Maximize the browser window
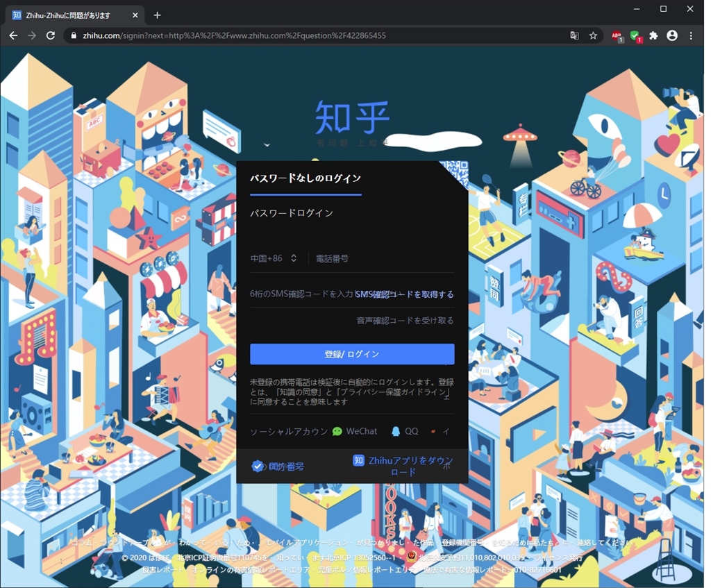The image size is (711, 588). pyautogui.click(x=663, y=9)
